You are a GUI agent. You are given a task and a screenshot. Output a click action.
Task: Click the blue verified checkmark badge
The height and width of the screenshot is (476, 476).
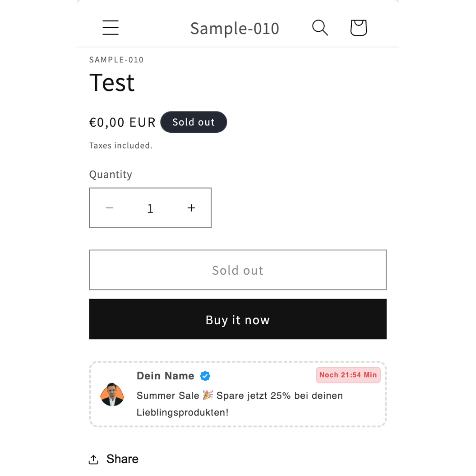205,376
